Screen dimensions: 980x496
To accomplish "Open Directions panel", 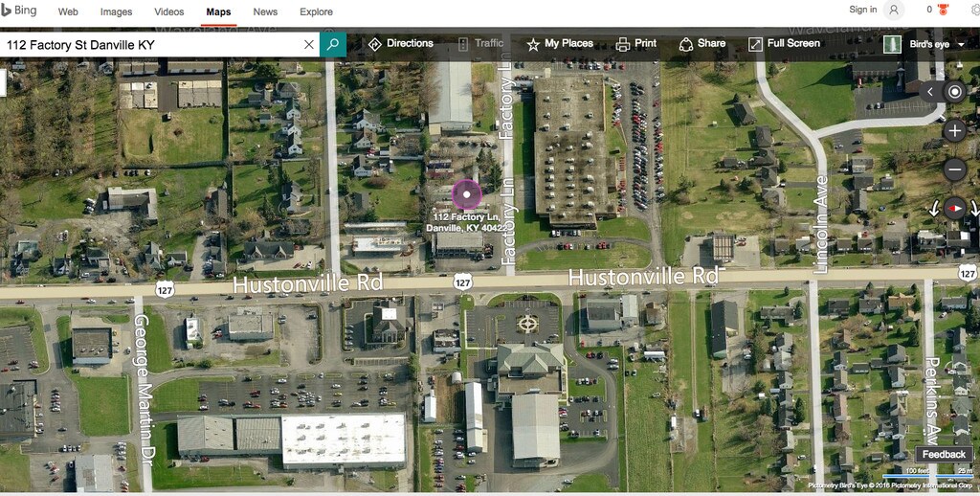I will click(401, 44).
